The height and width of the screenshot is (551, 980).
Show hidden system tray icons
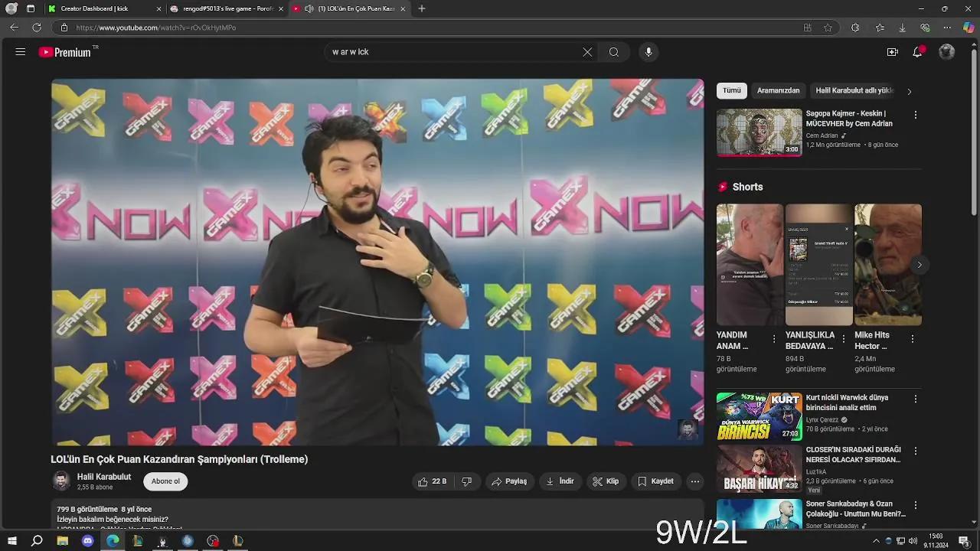(876, 541)
